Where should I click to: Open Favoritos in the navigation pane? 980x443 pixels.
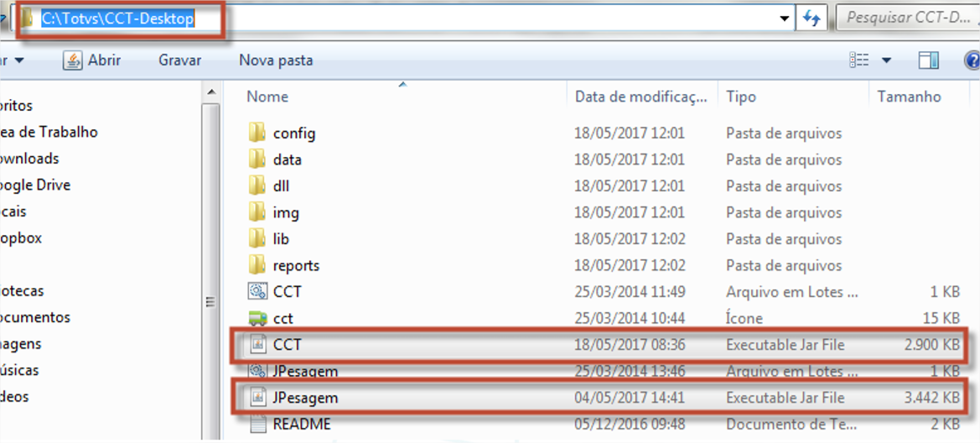click(16, 106)
